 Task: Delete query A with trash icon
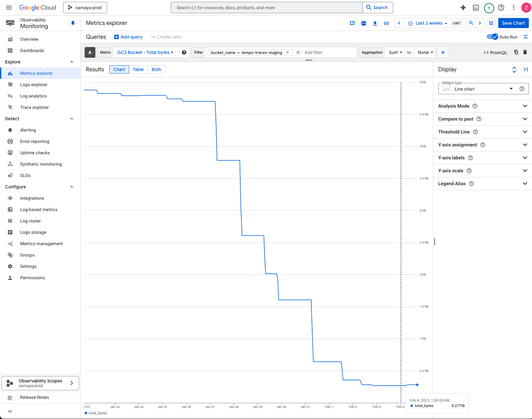click(x=525, y=52)
